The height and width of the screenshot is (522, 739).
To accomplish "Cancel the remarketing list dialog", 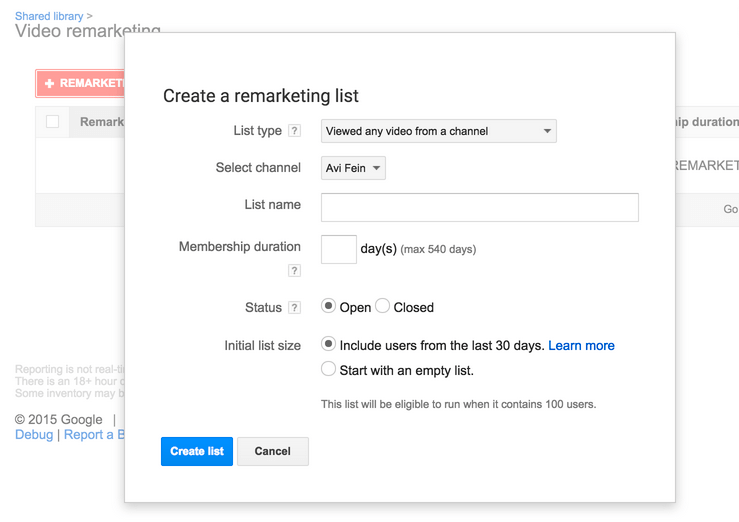I will click(x=272, y=451).
